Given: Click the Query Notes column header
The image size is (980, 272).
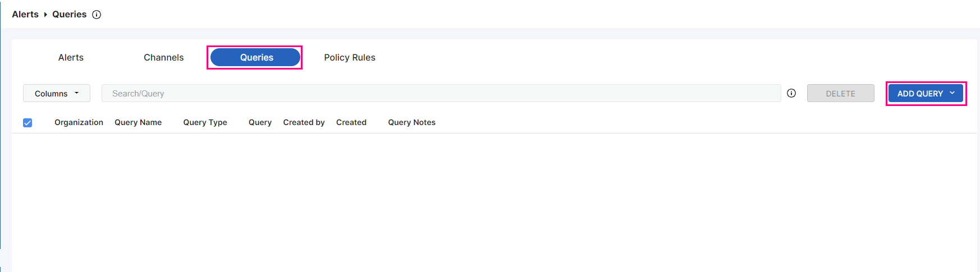Looking at the screenshot, I should 411,122.
